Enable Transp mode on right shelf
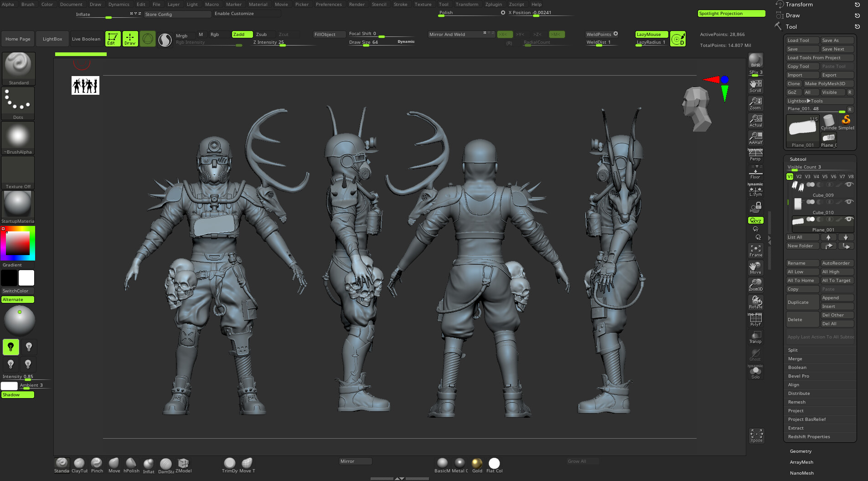This screenshot has width=868, height=481. tap(755, 337)
